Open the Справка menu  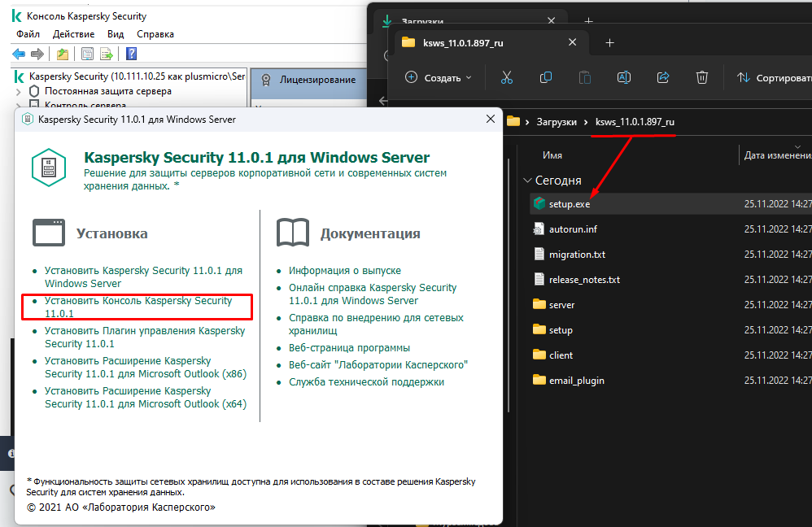pyautogui.click(x=155, y=34)
